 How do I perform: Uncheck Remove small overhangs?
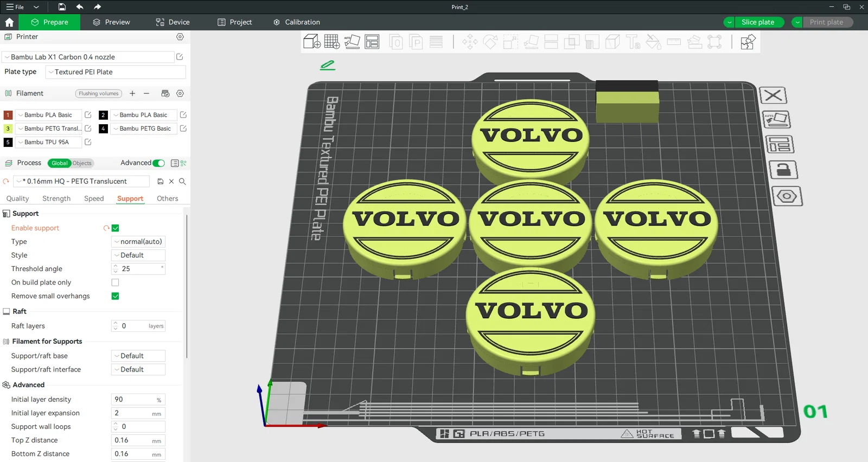[115, 296]
